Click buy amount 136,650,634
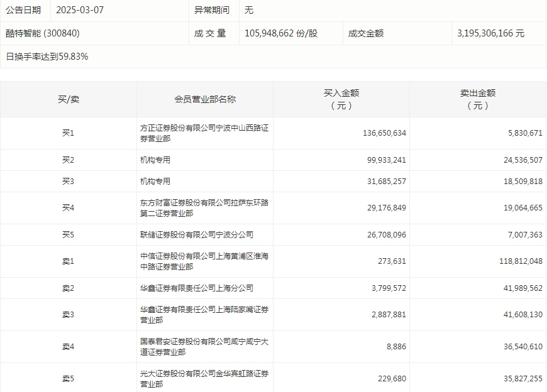 pos(384,133)
